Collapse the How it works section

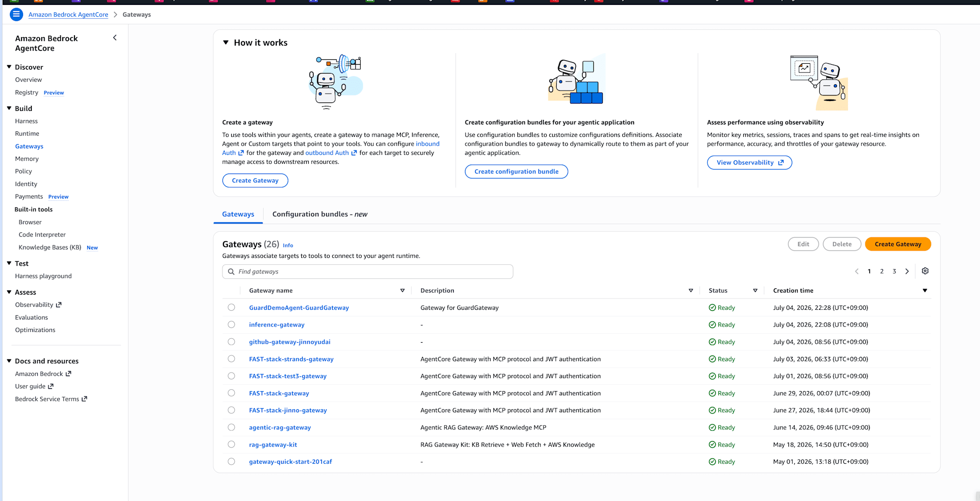(x=226, y=43)
